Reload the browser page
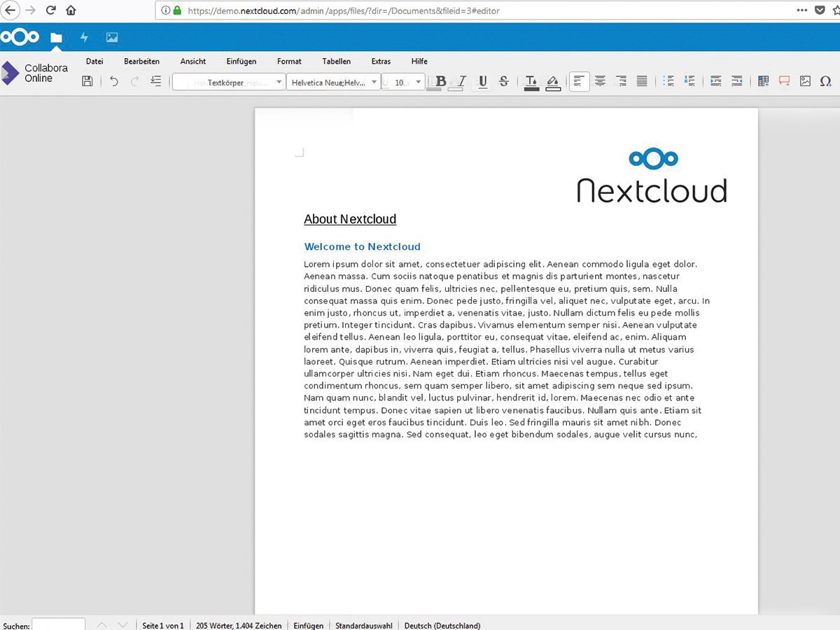 pyautogui.click(x=50, y=10)
